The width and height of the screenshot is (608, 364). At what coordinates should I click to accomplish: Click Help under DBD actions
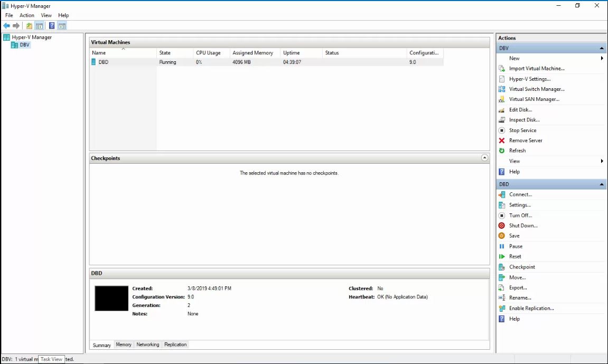point(514,319)
